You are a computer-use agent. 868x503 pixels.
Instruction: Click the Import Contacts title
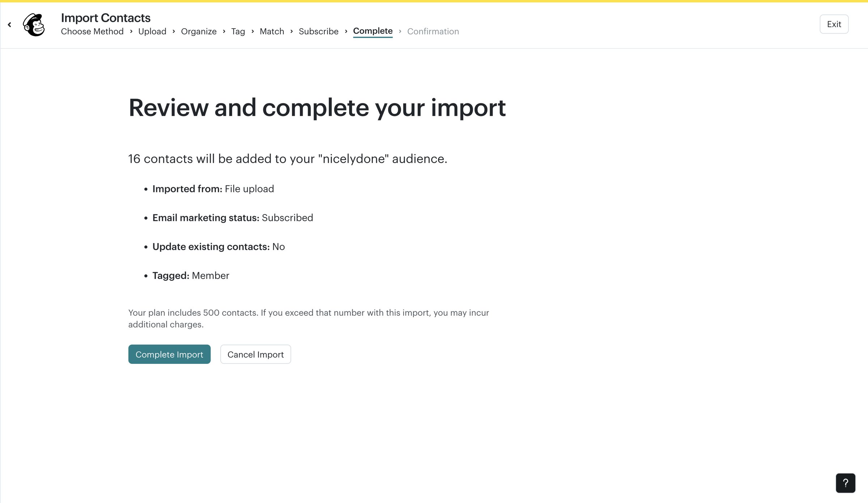tap(106, 18)
